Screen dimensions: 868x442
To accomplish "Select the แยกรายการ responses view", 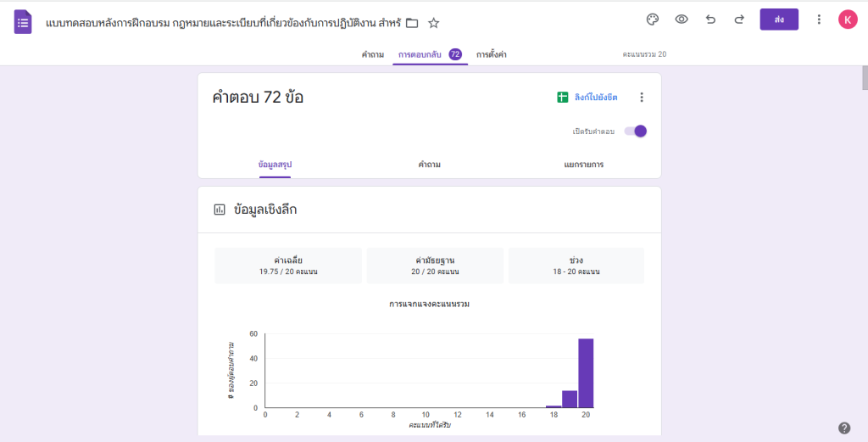I will point(583,165).
